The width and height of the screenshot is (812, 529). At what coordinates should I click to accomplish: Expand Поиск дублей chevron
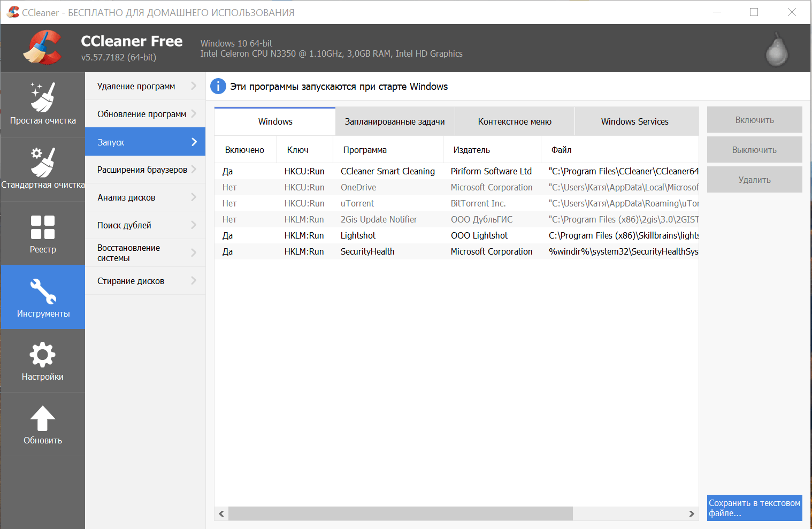tap(194, 225)
